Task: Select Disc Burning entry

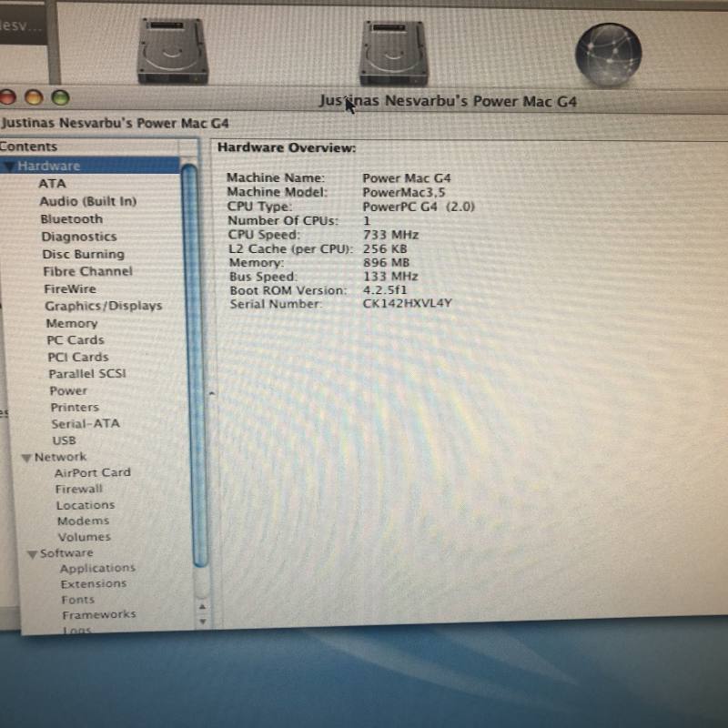Action: click(x=83, y=254)
